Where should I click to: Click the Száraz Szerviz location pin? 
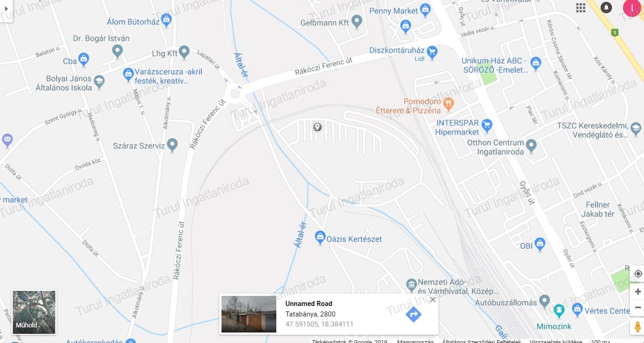pos(172,145)
